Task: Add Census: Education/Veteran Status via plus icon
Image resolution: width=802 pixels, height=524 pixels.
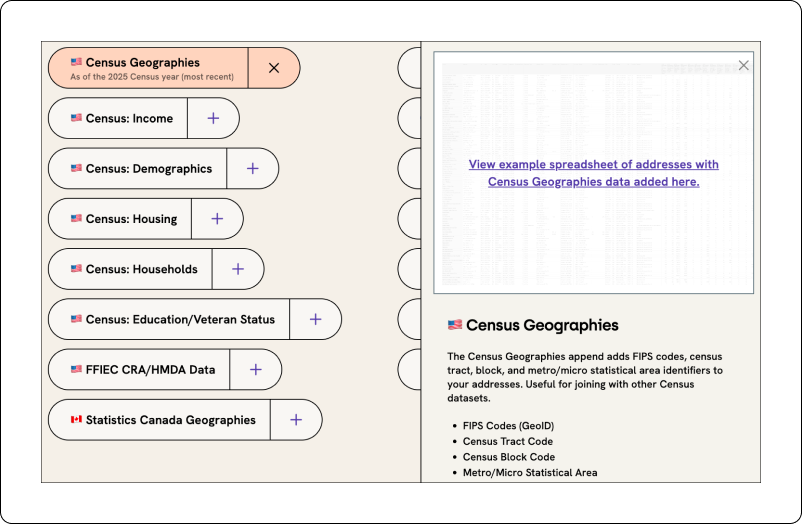Action: click(x=316, y=319)
